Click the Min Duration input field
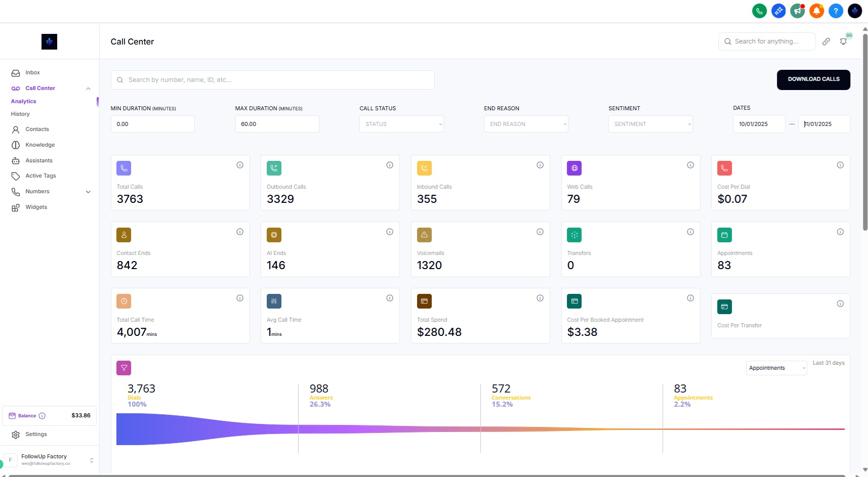This screenshot has width=868, height=477. point(152,124)
